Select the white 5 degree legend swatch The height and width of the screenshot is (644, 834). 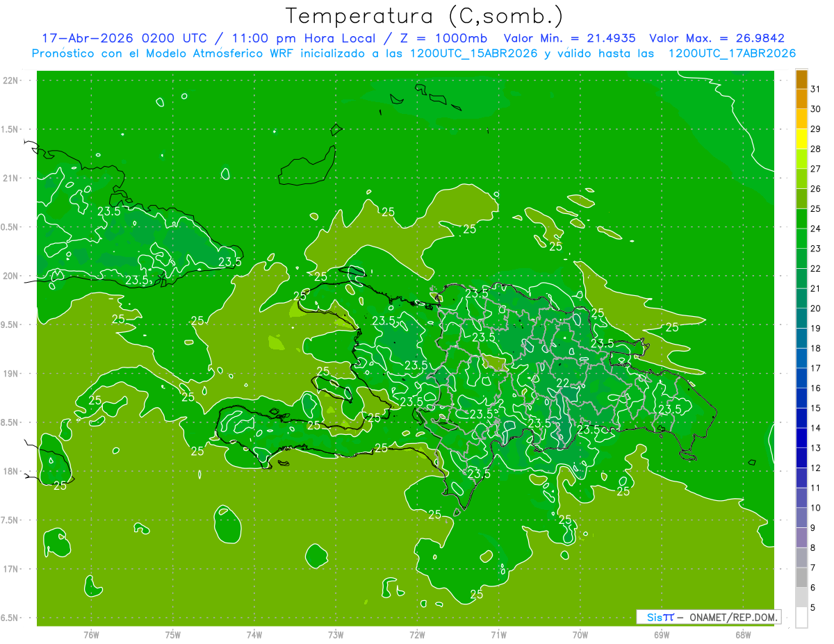(x=801, y=617)
